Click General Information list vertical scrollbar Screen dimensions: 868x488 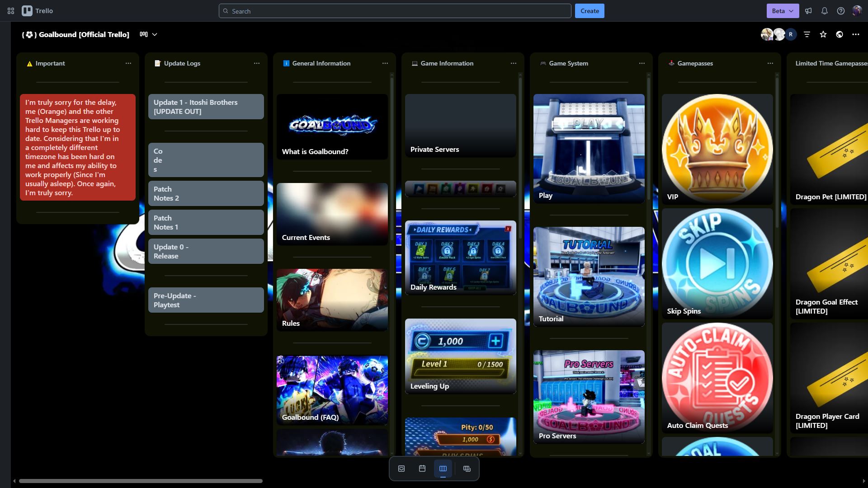point(392,158)
